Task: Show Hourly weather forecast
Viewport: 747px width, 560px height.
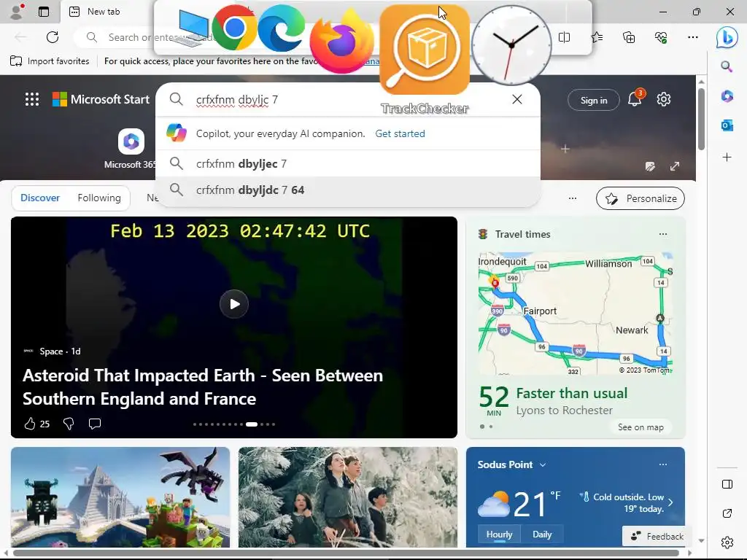Action: tap(499, 534)
